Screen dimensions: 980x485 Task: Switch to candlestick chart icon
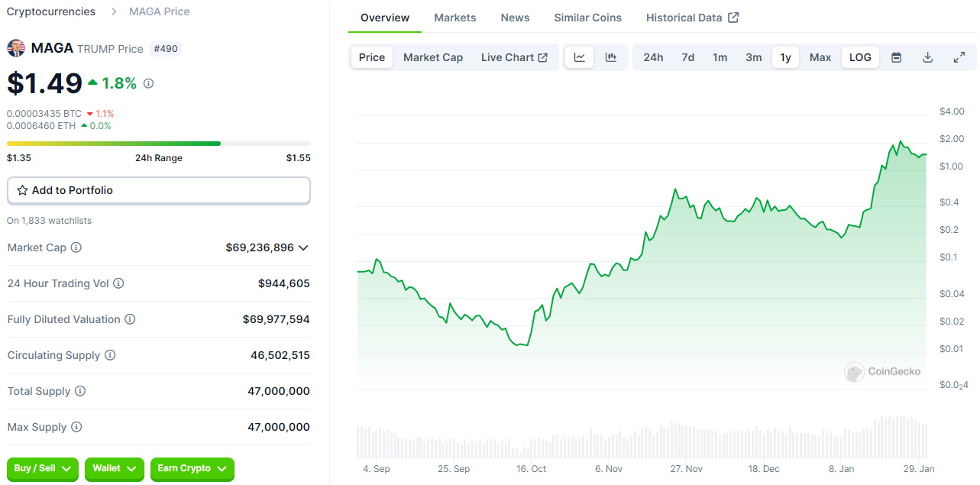611,57
